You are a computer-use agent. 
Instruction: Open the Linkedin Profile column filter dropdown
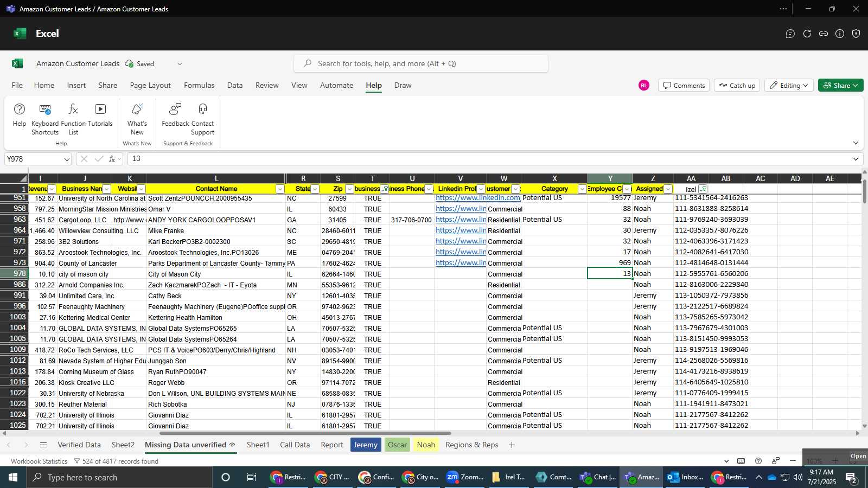tap(481, 189)
